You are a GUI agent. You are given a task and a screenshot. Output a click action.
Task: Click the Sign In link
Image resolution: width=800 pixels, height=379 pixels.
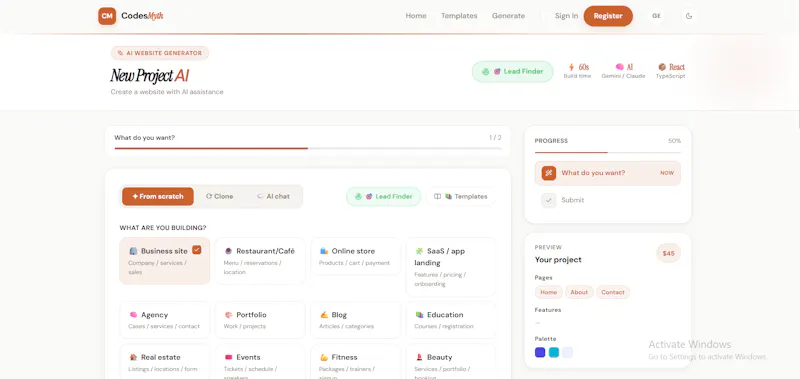coord(566,16)
